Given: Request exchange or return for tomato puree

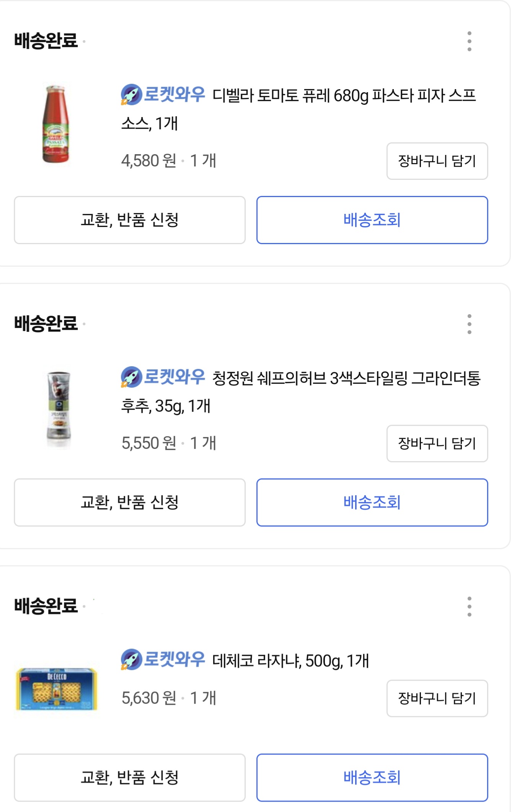Looking at the screenshot, I should [130, 220].
